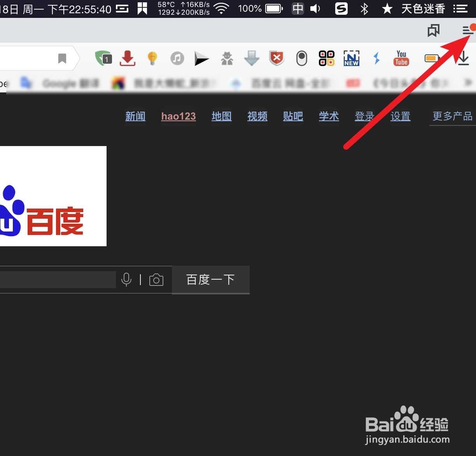
Task: Open the menu bar date and time
Action: click(56, 9)
